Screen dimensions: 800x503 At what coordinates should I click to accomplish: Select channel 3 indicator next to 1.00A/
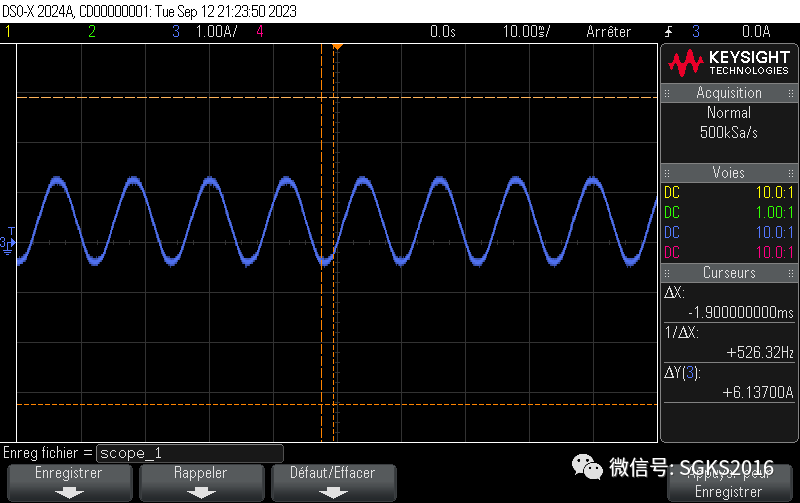[176, 32]
